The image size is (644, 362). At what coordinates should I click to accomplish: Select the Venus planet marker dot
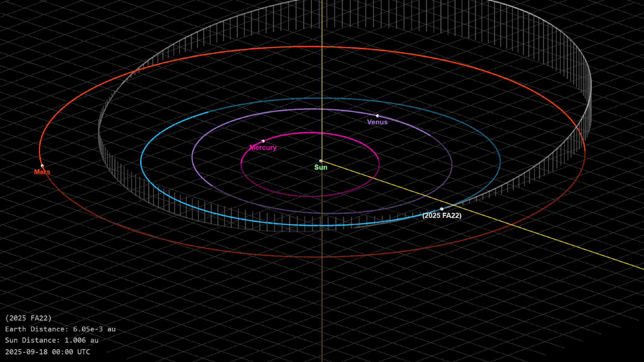[377, 116]
